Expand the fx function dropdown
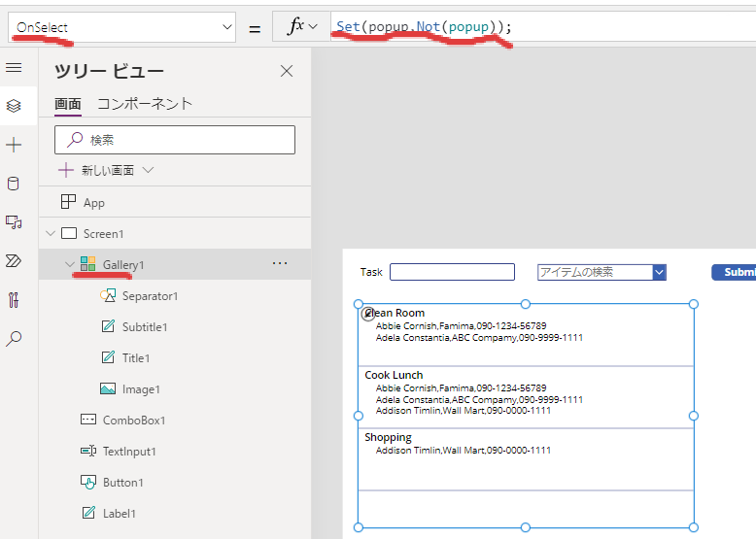This screenshot has width=756, height=539. click(x=302, y=27)
